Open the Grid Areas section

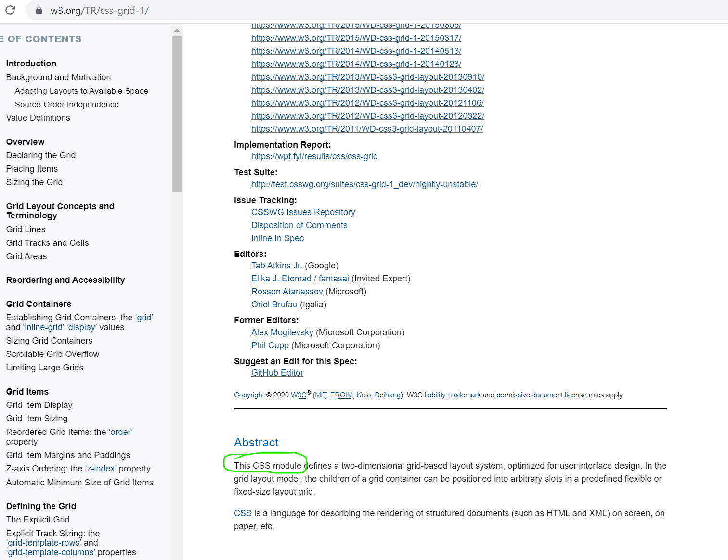[26, 256]
